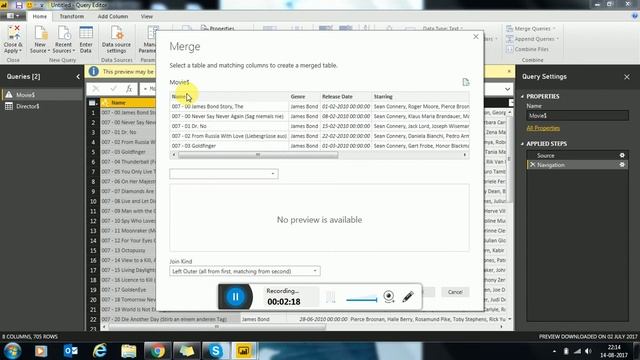Switch to the Transform tab
Viewport: 640px width, 360px height.
coord(72,16)
